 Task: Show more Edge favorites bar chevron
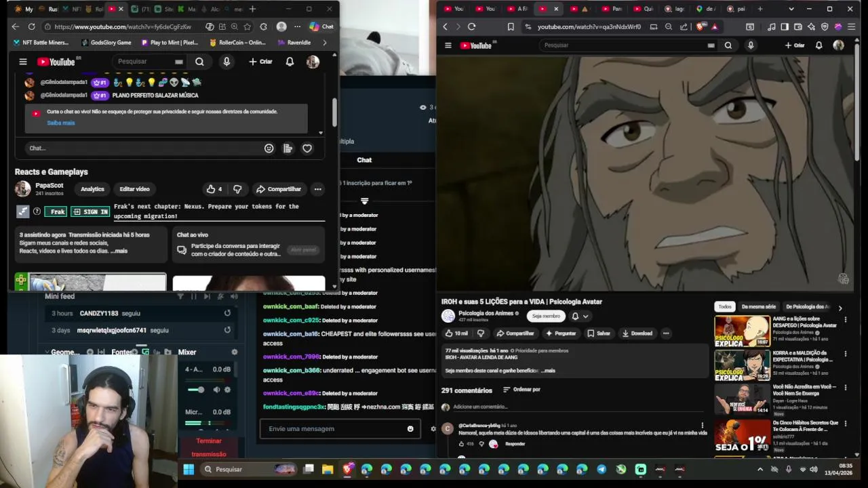(324, 42)
